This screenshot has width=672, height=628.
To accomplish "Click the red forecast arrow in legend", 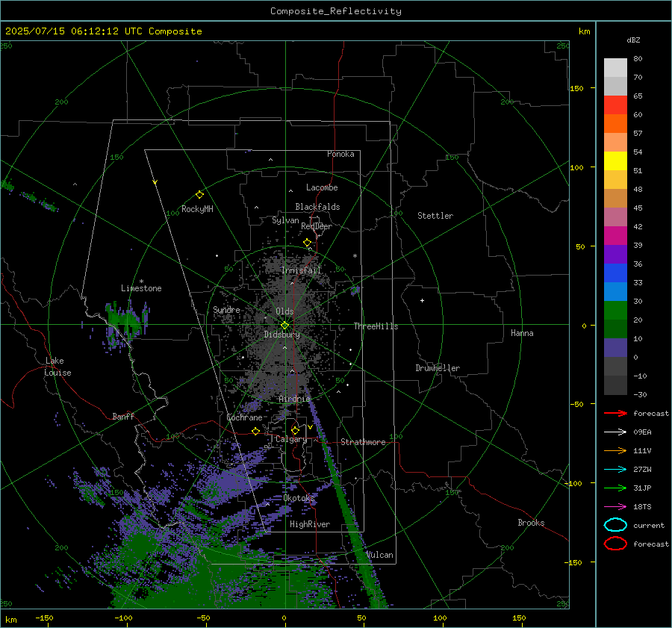I will [615, 413].
